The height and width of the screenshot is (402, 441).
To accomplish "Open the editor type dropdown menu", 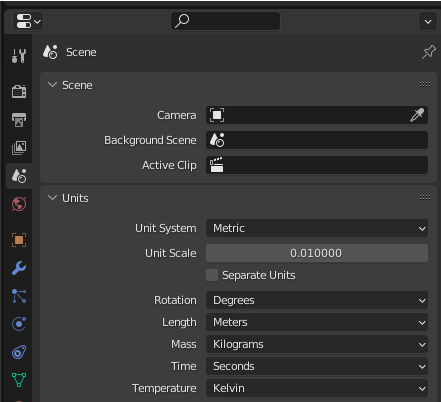I will [x=28, y=21].
